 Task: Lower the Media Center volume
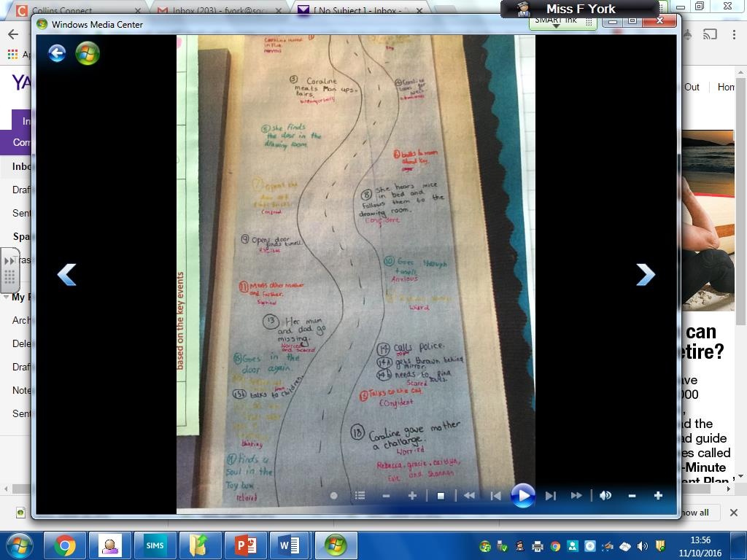tap(632, 496)
